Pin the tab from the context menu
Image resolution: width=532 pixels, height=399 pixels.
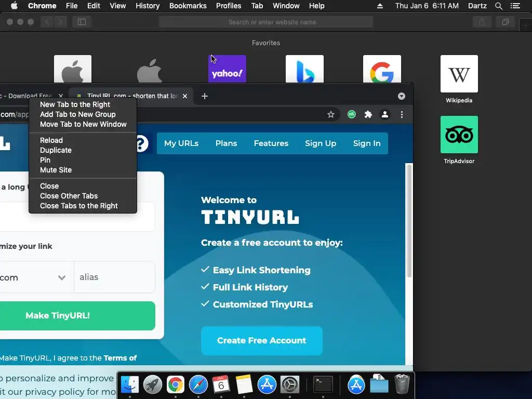[x=83, y=160]
